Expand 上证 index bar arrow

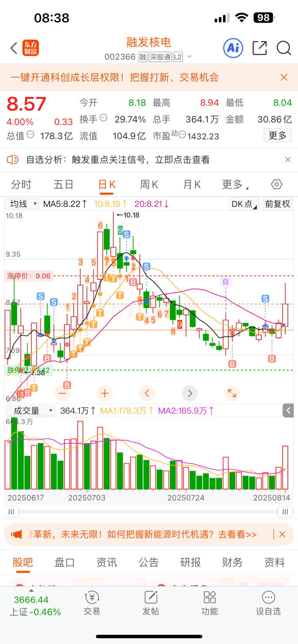tap(31, 591)
